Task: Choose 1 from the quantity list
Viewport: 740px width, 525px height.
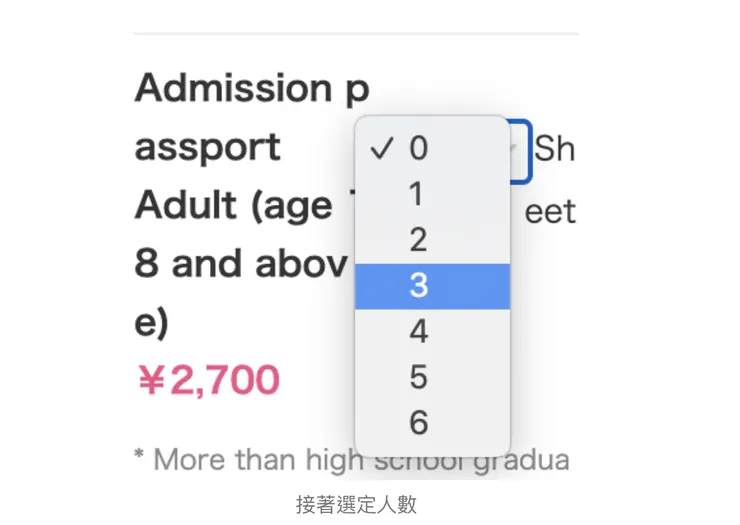Action: point(419,194)
